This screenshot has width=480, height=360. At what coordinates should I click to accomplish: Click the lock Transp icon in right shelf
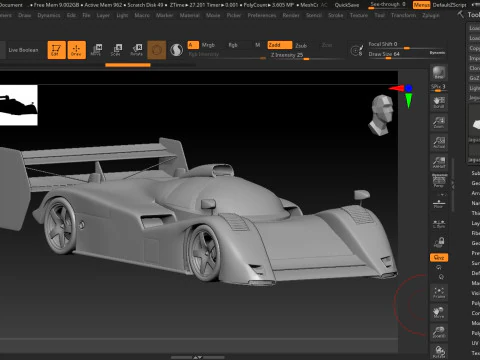tap(439, 242)
